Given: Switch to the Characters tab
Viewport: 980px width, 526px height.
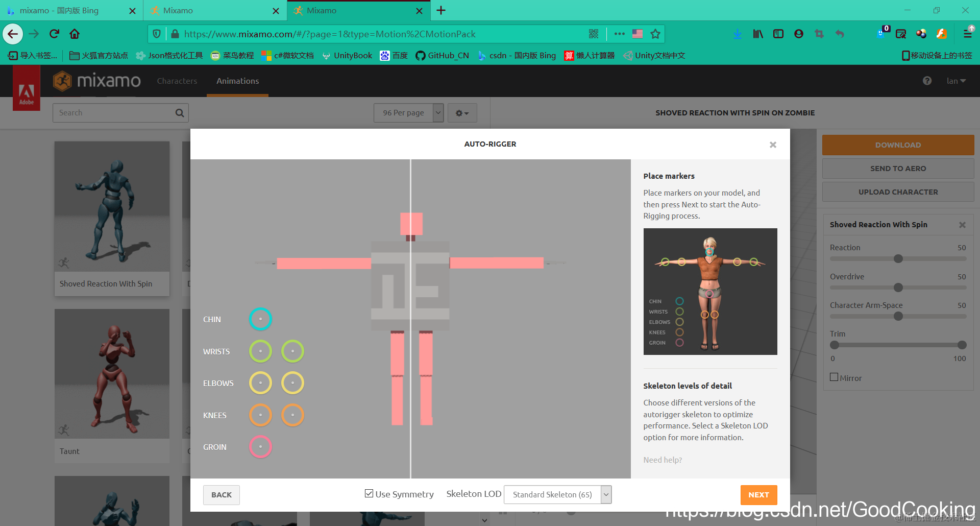Looking at the screenshot, I should tap(177, 81).
